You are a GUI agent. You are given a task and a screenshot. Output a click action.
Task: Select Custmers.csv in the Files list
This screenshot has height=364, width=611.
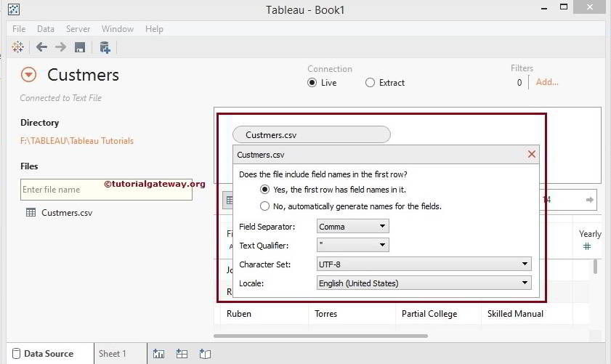(67, 213)
